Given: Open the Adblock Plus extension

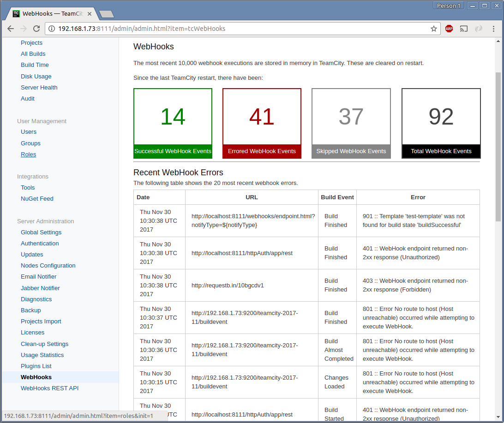Looking at the screenshot, I should tap(449, 29).
